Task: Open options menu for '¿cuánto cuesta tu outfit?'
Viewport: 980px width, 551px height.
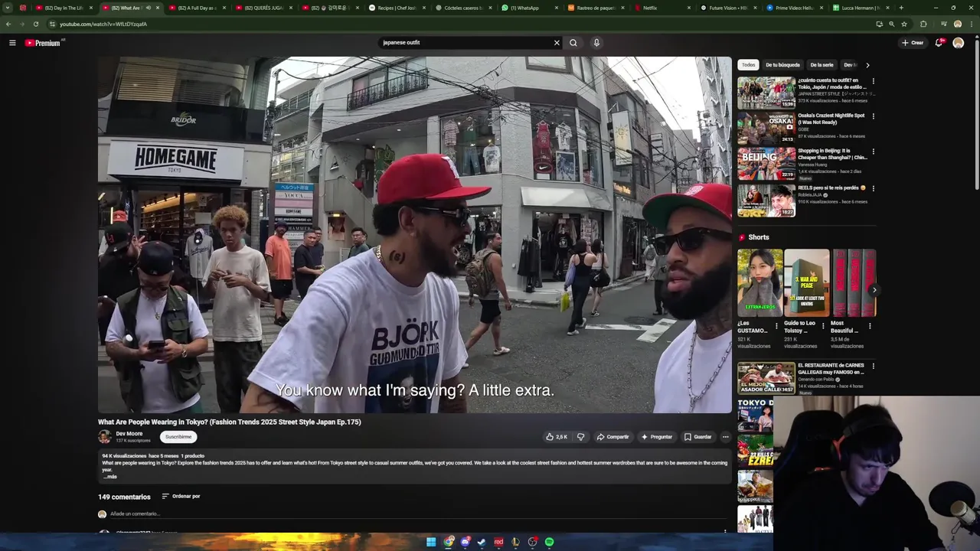Action: pyautogui.click(x=873, y=81)
